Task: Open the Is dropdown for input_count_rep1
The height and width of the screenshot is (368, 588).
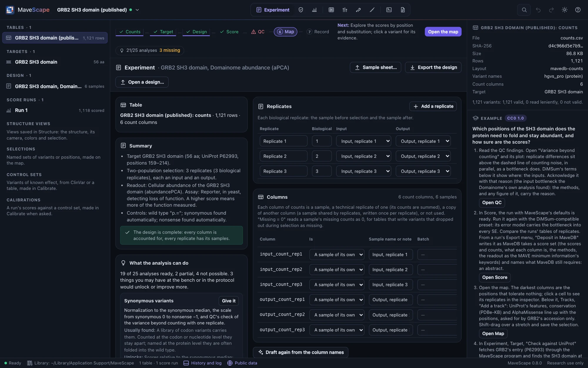Action: (x=337, y=254)
